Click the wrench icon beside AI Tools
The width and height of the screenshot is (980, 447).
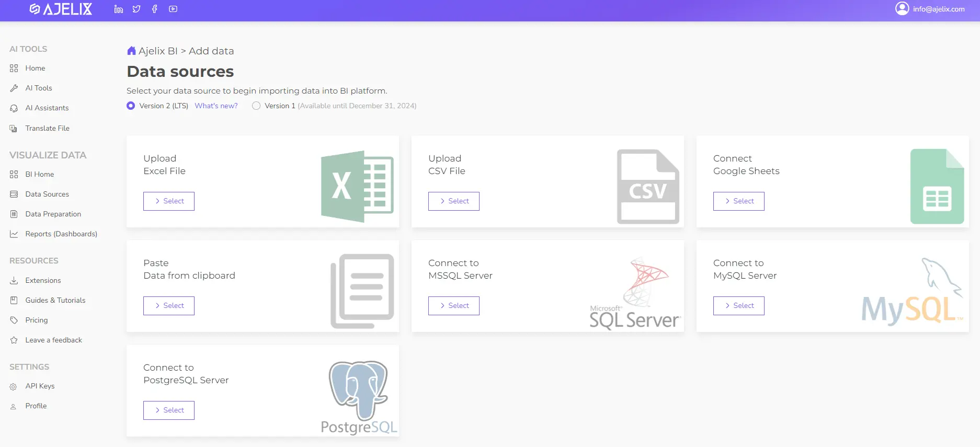click(x=14, y=88)
